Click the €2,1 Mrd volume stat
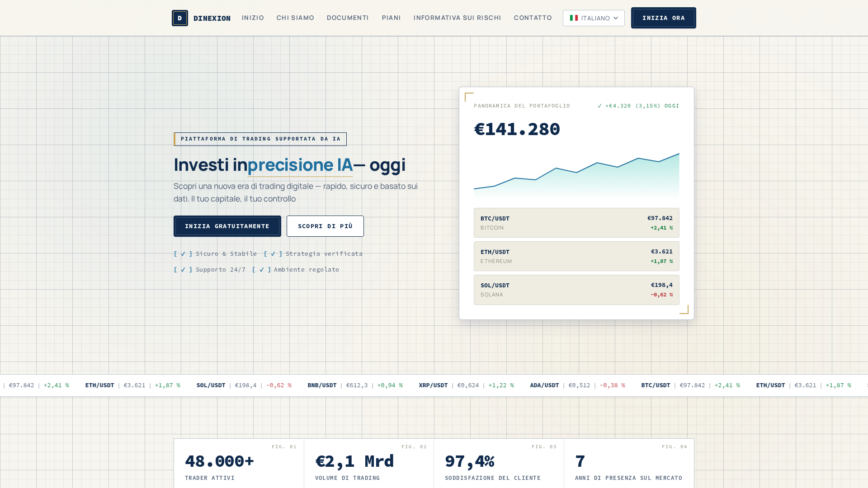This screenshot has width=868, height=488. [369, 463]
